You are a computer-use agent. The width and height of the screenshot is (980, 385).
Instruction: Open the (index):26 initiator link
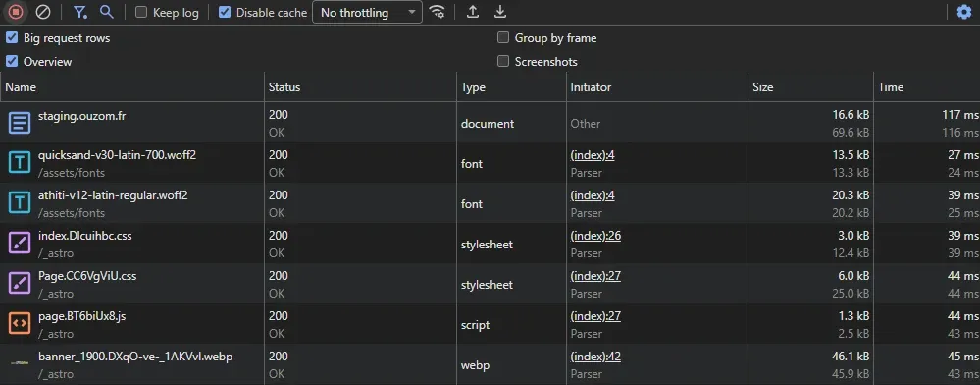595,236
